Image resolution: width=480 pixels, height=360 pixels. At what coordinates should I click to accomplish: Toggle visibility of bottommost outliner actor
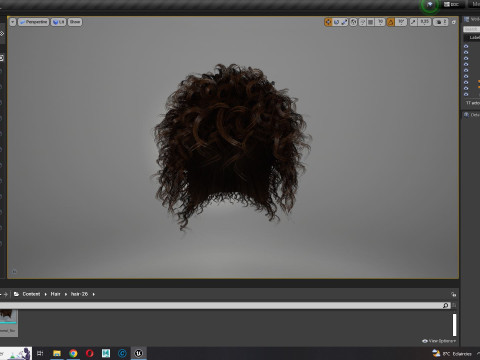466,94
